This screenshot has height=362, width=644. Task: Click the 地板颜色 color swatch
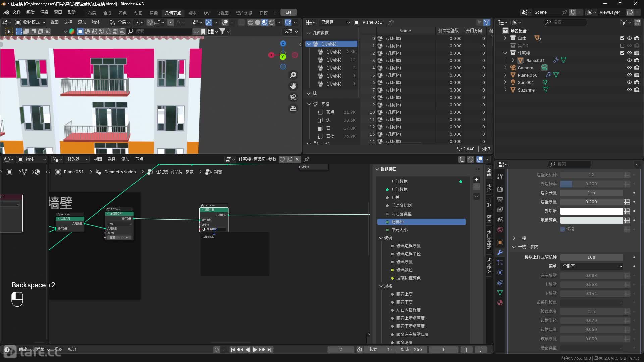coord(591,220)
